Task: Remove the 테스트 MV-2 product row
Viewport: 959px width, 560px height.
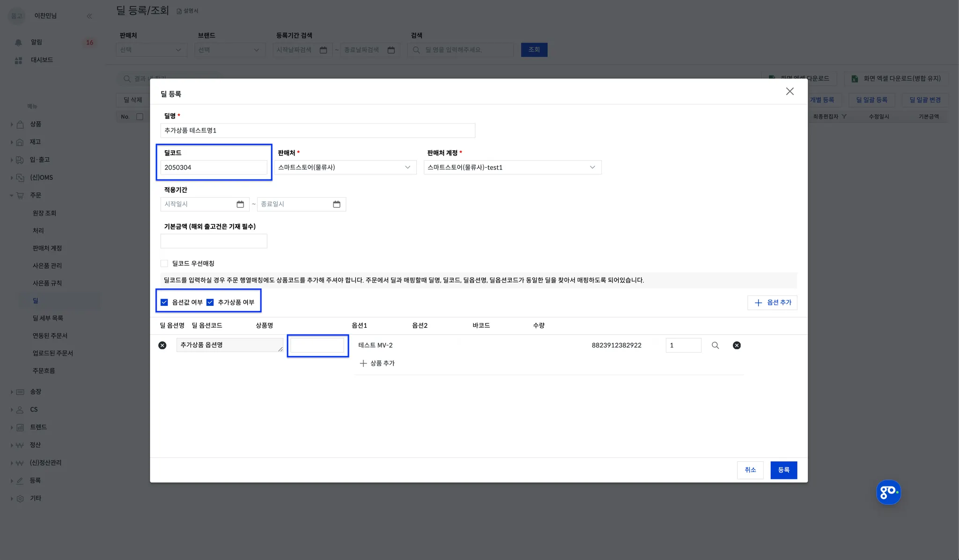Action: pos(737,345)
